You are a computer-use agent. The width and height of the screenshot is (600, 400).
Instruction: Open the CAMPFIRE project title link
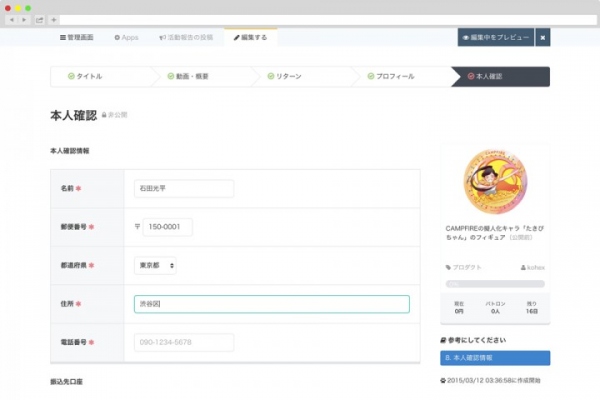point(494,233)
